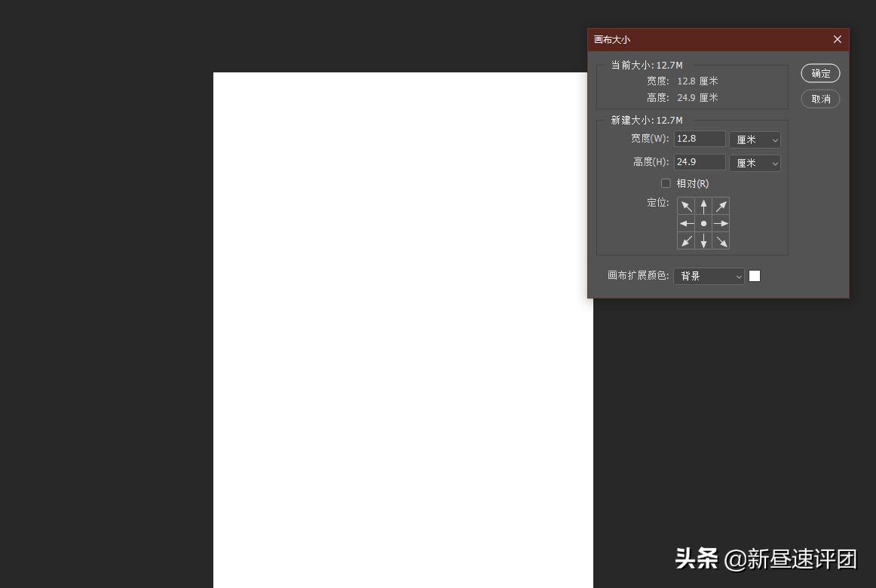Screen dimensions: 876x588
Task: Set canvas anchor to top-right arrow
Action: click(x=721, y=205)
